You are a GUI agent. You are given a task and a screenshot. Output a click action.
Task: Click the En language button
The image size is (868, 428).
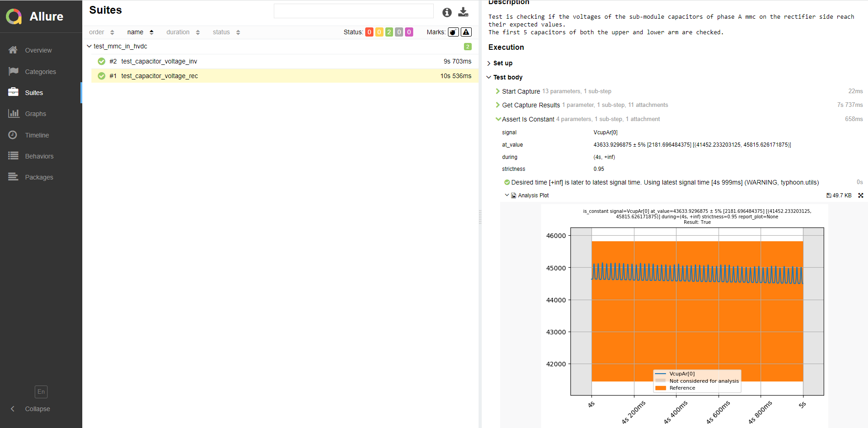point(41,391)
